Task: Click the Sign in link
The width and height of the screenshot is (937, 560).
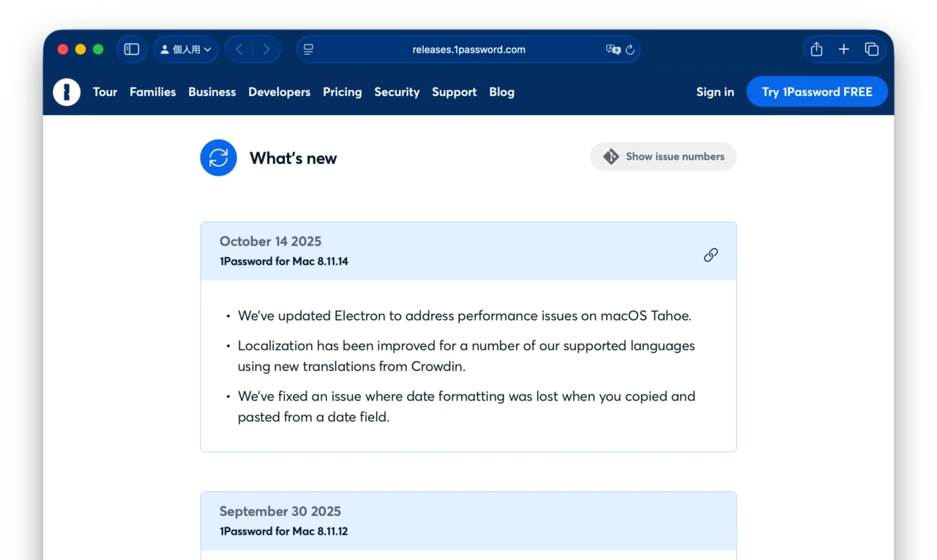Action: [x=714, y=92]
